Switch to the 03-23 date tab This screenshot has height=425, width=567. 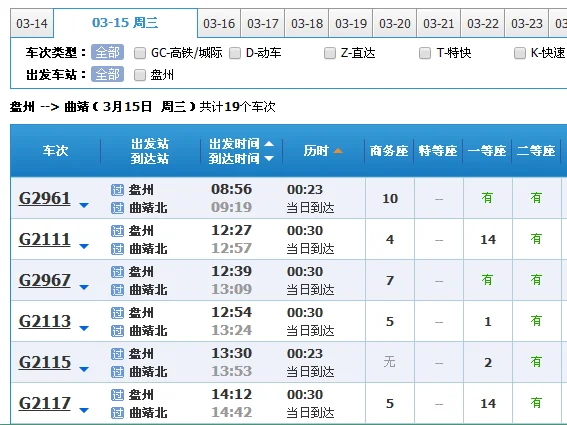(527, 24)
